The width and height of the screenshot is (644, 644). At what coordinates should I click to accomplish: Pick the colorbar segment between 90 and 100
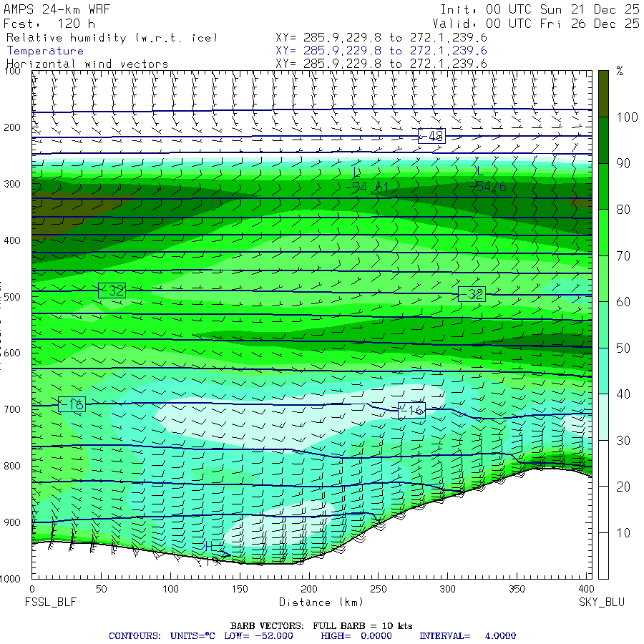(603, 140)
